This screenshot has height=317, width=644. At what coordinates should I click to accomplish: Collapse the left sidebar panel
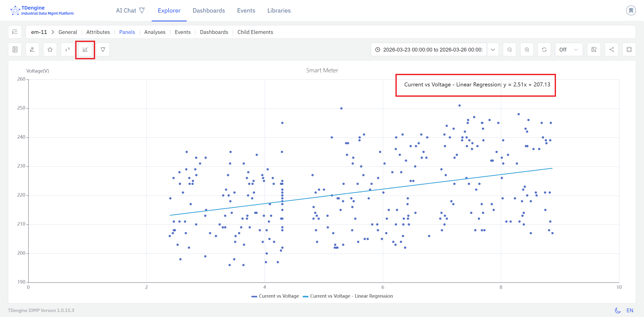click(15, 32)
